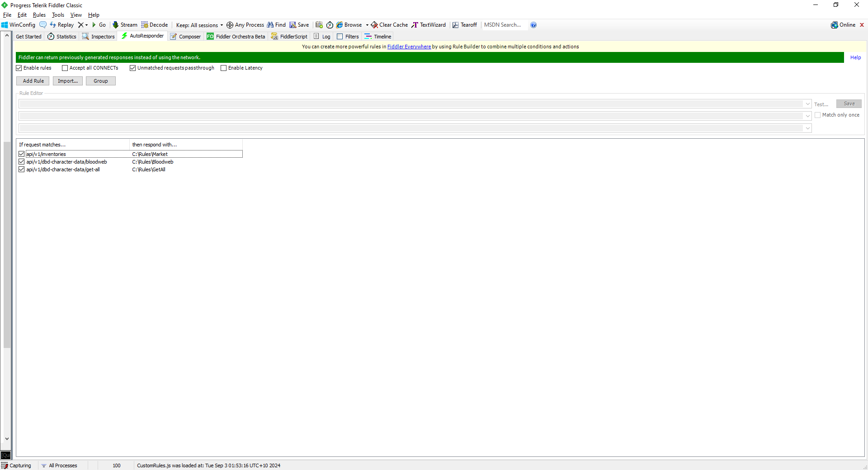Expand the Browse dropdown arrow
Image resolution: width=868 pixels, height=470 pixels.
point(367,25)
